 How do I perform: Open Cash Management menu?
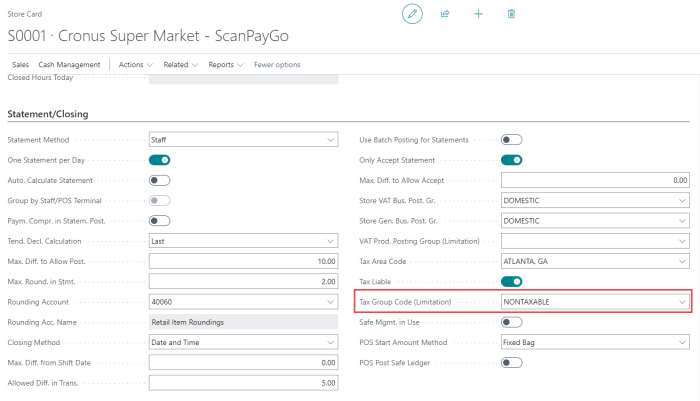click(69, 65)
